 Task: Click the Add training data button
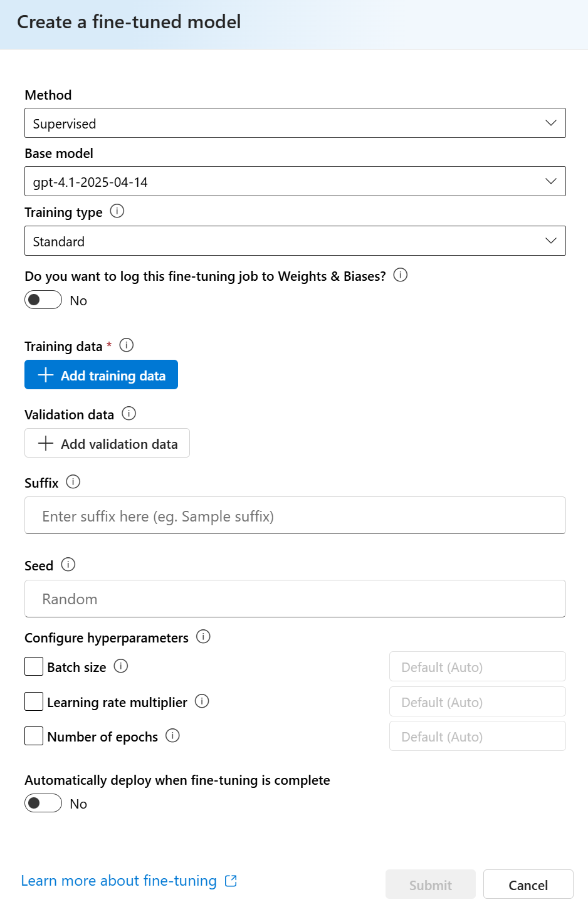101,375
